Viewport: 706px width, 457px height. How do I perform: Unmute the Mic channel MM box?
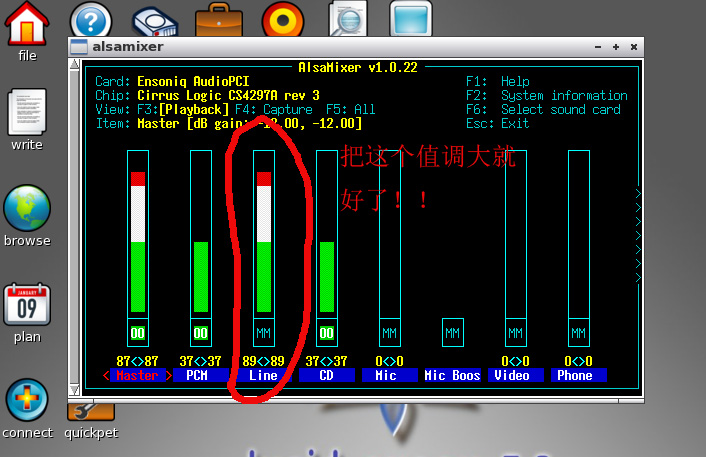[389, 333]
